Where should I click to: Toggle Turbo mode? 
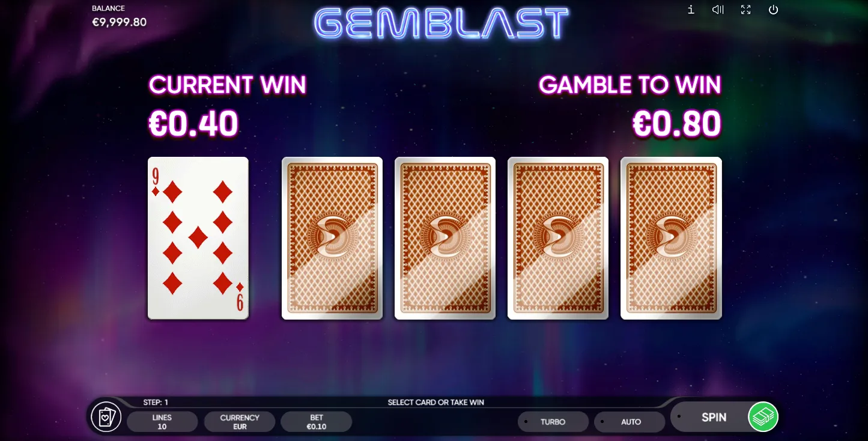coord(553,422)
